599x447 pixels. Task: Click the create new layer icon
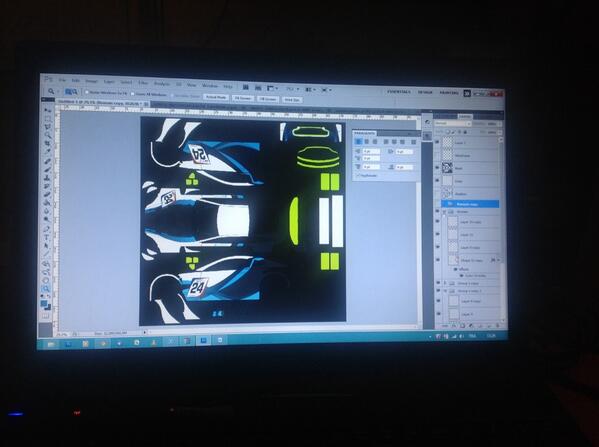488,326
